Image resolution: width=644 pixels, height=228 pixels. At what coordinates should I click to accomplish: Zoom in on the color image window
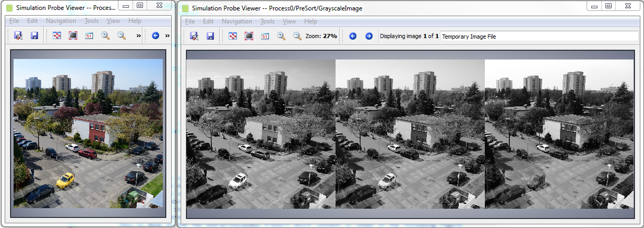click(x=105, y=35)
